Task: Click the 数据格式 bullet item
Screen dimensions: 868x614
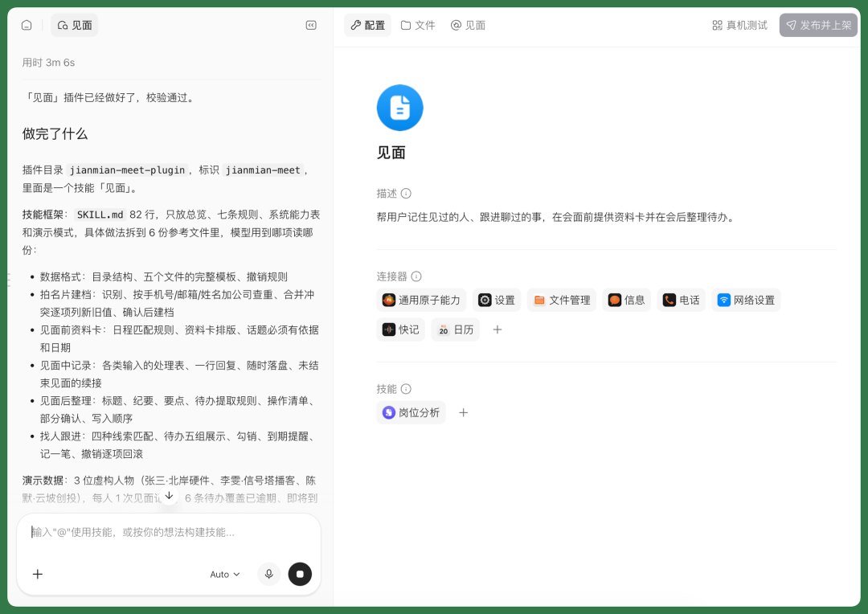Action: [x=164, y=276]
